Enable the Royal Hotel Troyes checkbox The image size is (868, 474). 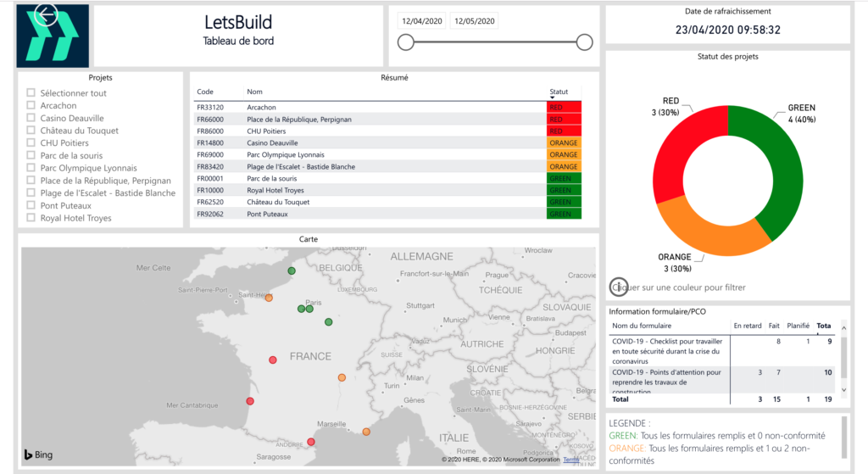tap(31, 218)
